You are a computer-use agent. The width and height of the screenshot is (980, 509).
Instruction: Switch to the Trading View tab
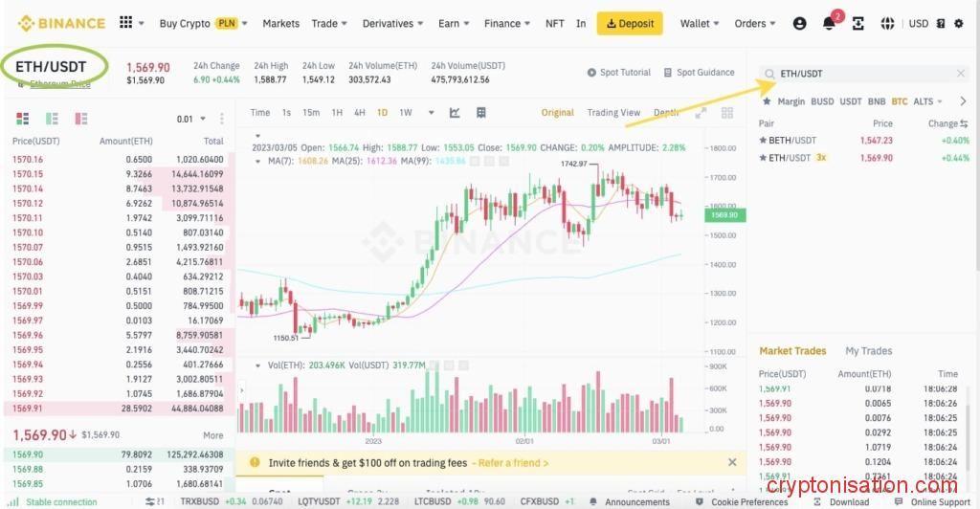point(613,113)
